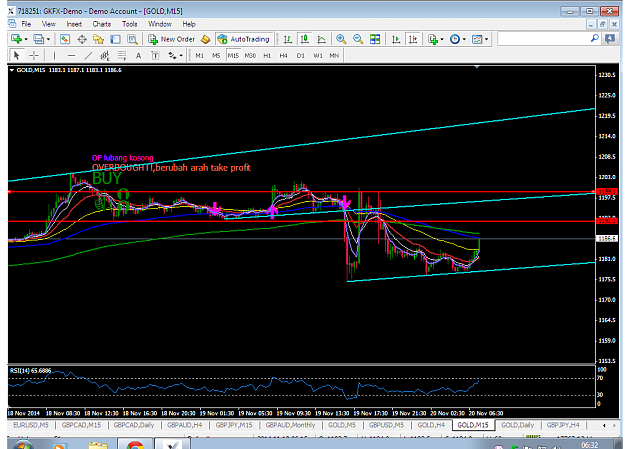Switch timeframe to MN
The width and height of the screenshot is (625, 449).
point(334,55)
